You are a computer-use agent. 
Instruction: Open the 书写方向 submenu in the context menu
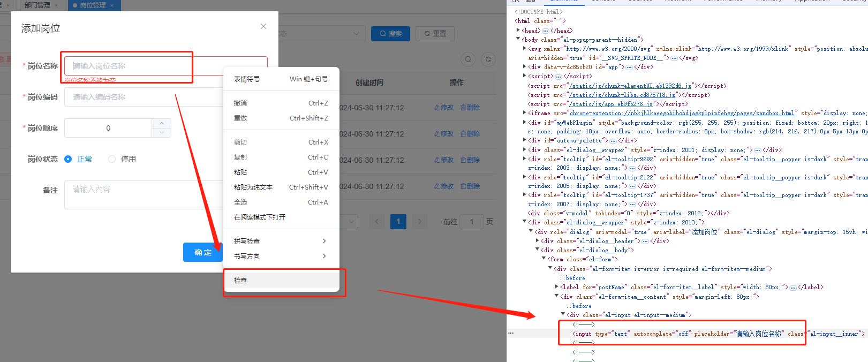281,257
